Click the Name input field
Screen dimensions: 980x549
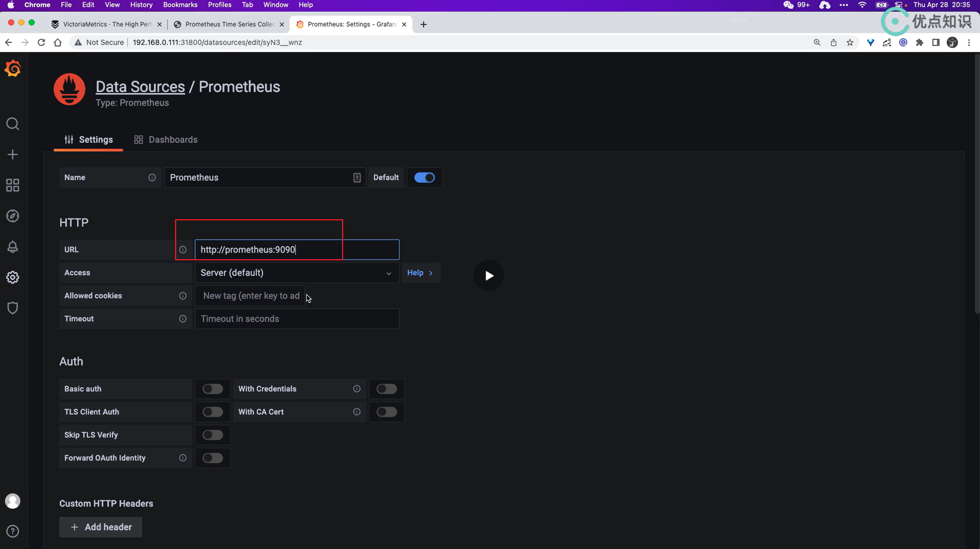point(264,177)
